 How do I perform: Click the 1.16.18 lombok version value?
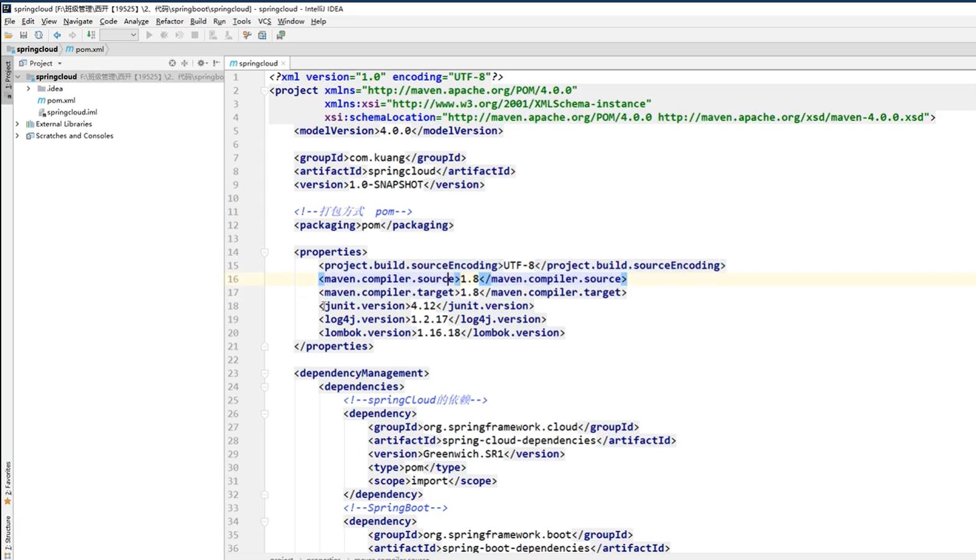point(439,333)
